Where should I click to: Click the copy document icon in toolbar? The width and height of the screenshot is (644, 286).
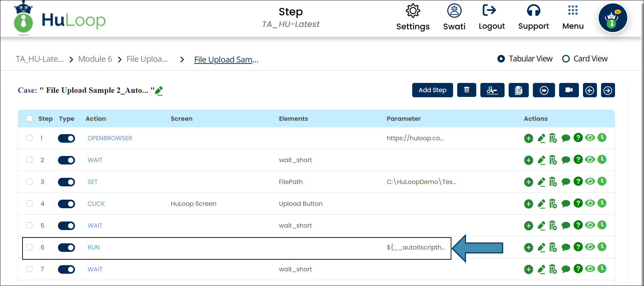tap(518, 90)
